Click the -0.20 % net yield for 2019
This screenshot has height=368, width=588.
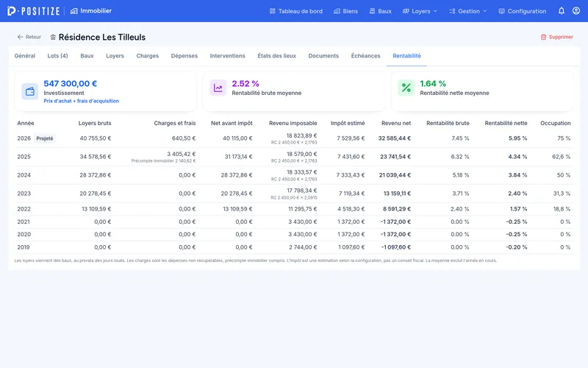click(516, 247)
